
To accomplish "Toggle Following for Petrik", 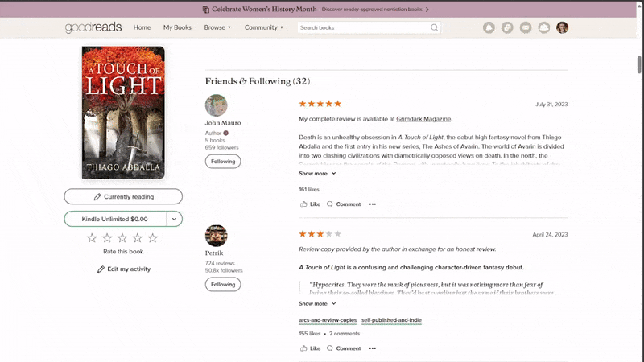I will tap(223, 285).
